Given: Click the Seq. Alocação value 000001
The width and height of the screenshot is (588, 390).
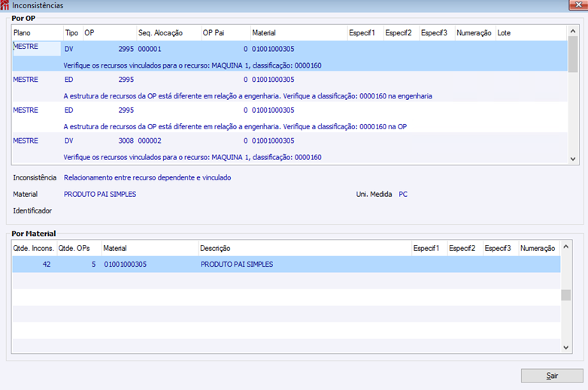Looking at the screenshot, I should point(150,49).
